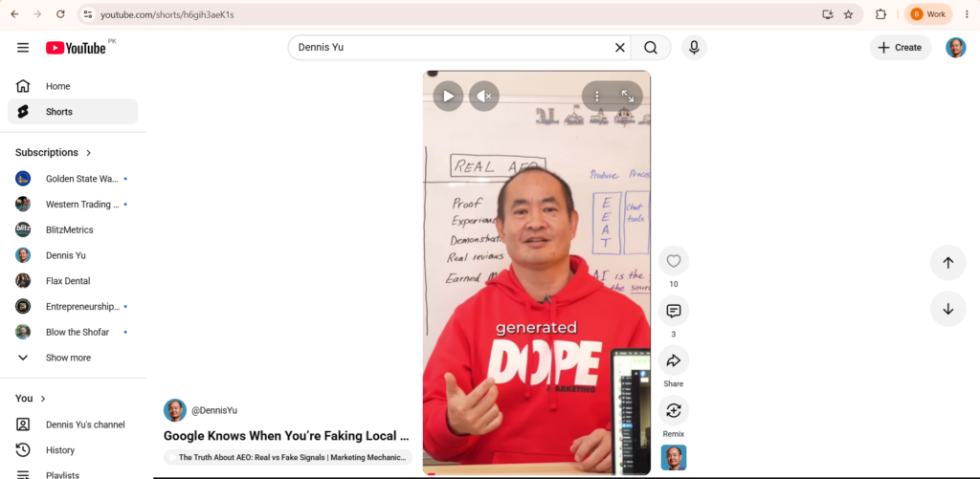Viewport: 980px width, 479px height.
Task: Go to YouTube home via logo
Action: pos(76,48)
